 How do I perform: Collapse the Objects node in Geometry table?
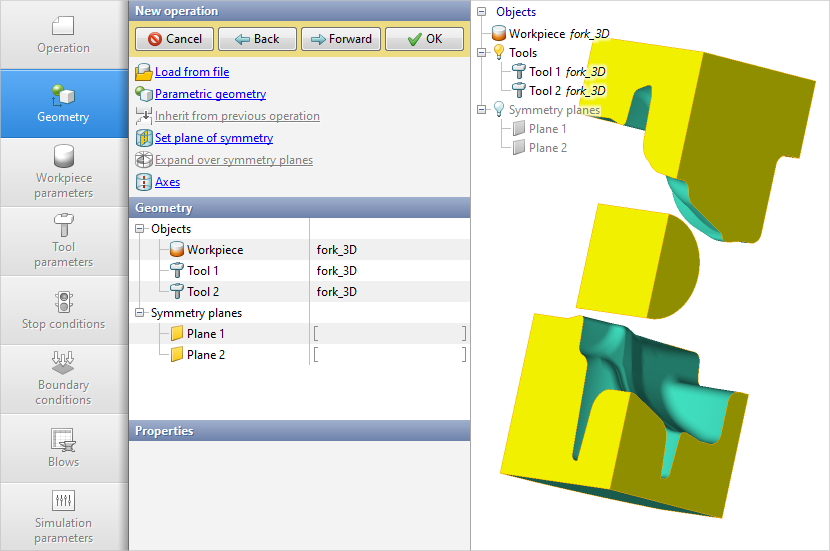[x=140, y=229]
